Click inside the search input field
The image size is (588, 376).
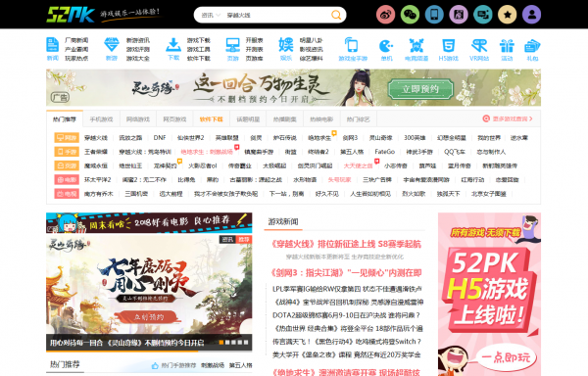pos(276,16)
